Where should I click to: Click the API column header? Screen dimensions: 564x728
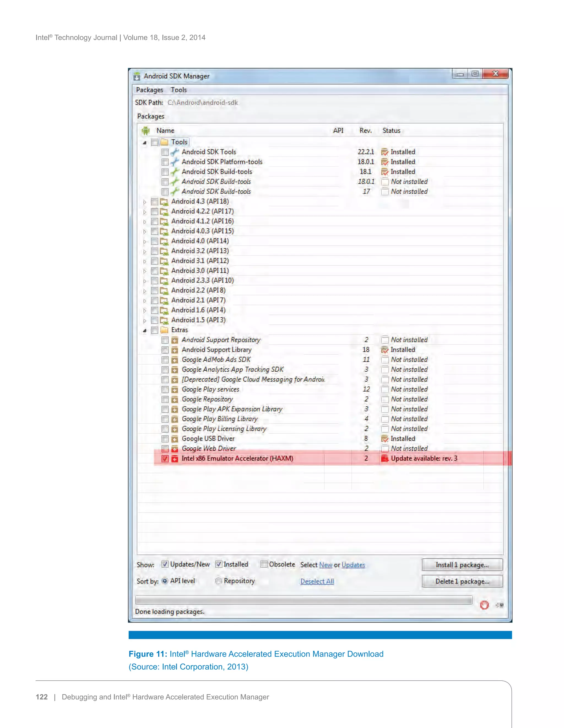tap(338, 131)
